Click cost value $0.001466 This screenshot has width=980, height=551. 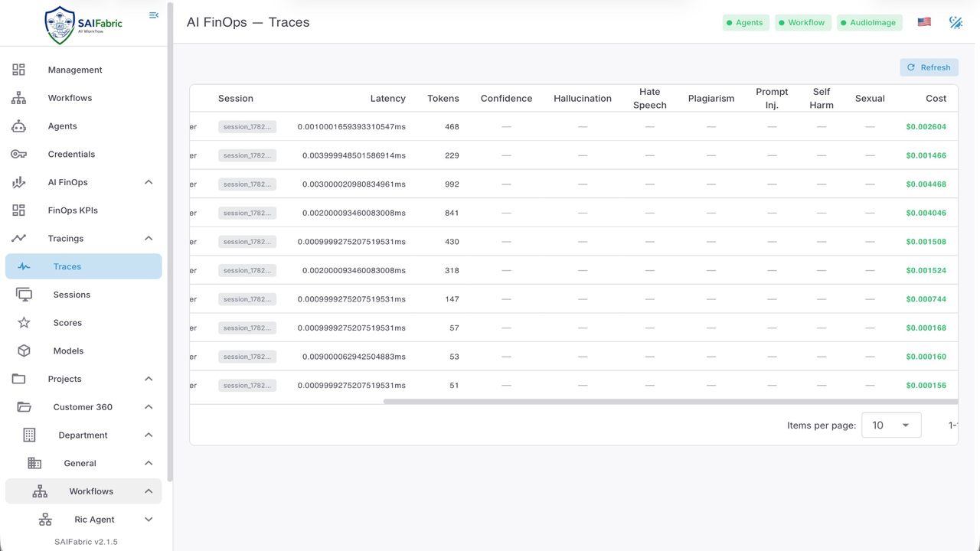926,155
